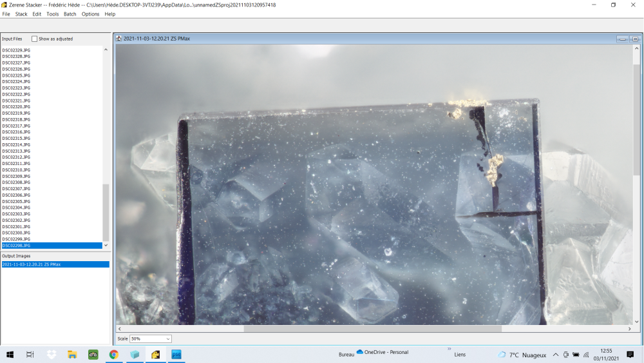Select input file DSC02310.JPG

(x=16, y=170)
